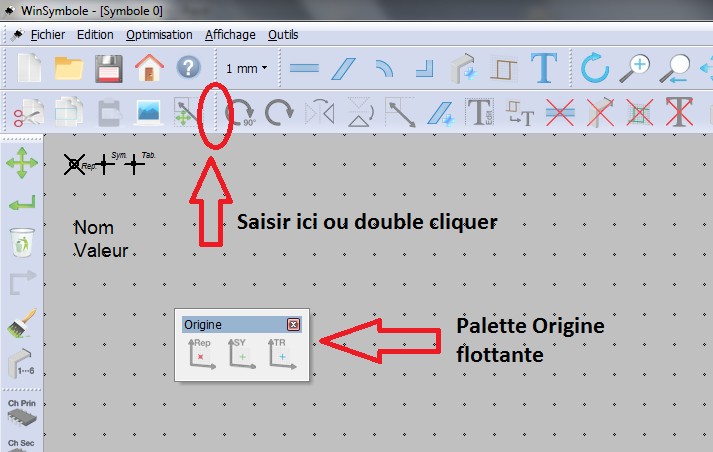Click the zoom in magnifier icon
Screen dimensions: 713x452
(x=635, y=68)
